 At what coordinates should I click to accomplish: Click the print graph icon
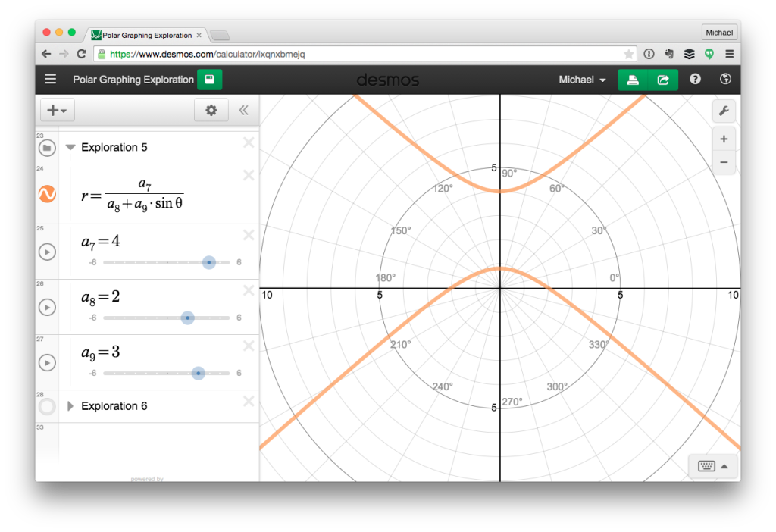click(633, 79)
